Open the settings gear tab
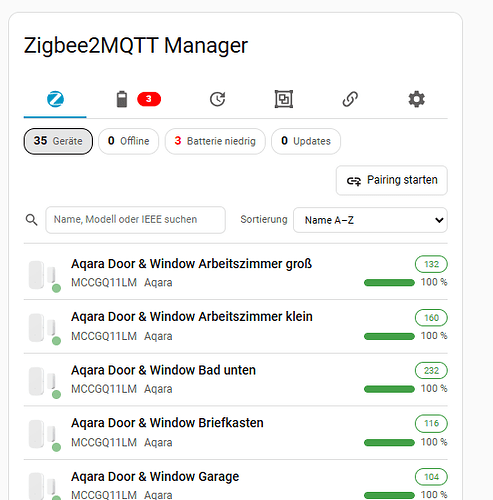Image resolution: width=493 pixels, height=500 pixels. coord(417,99)
